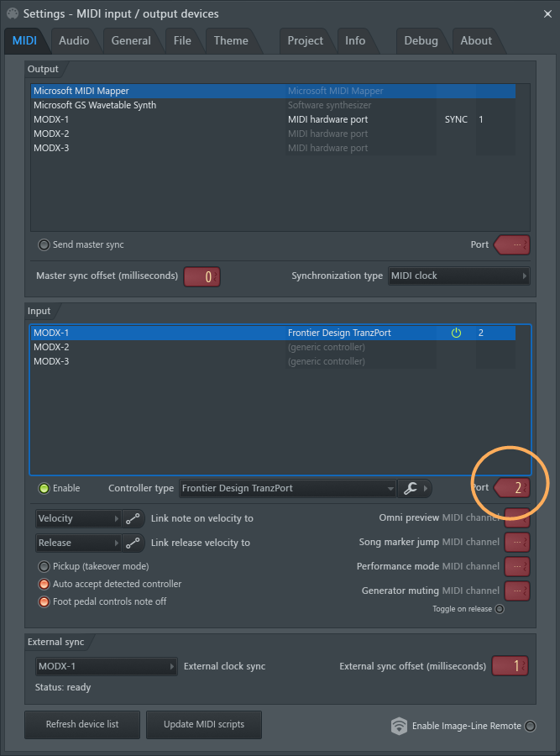Go to the Info tab
The height and width of the screenshot is (756, 560).
point(355,41)
